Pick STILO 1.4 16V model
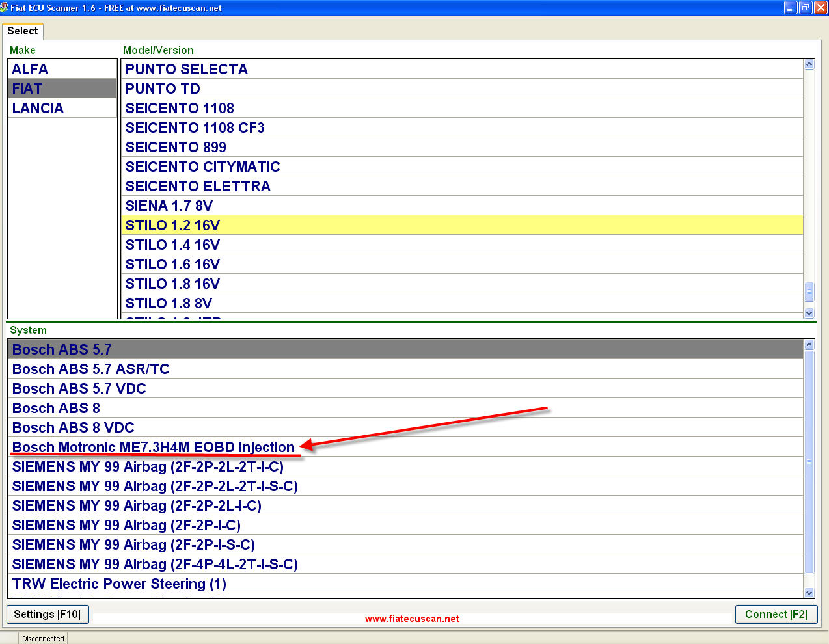The width and height of the screenshot is (829, 644). 172,245
